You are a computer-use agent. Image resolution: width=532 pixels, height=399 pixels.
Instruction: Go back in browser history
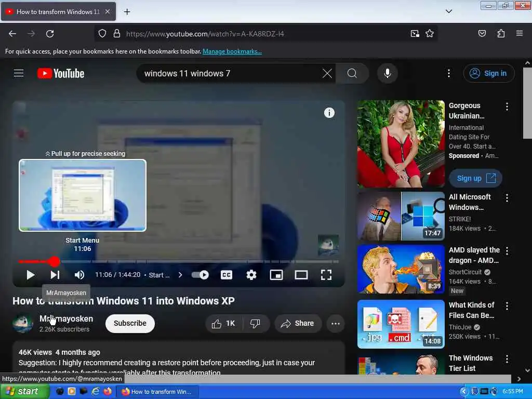(12, 34)
